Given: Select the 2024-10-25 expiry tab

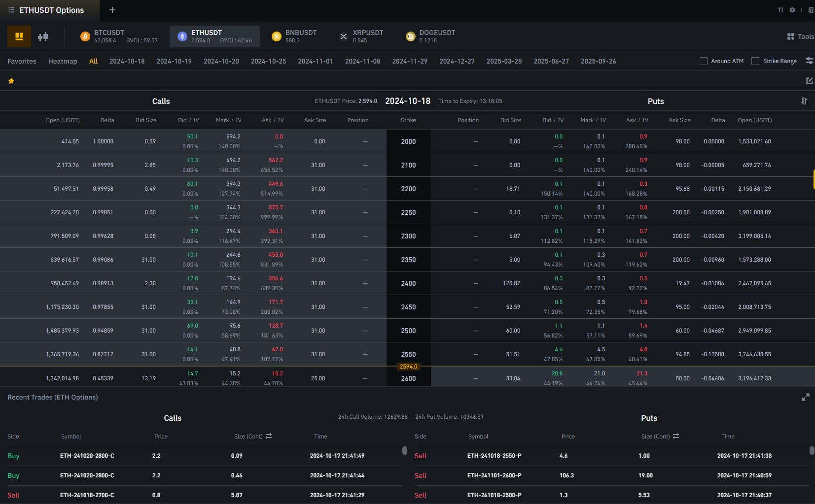Looking at the screenshot, I should 268,61.
